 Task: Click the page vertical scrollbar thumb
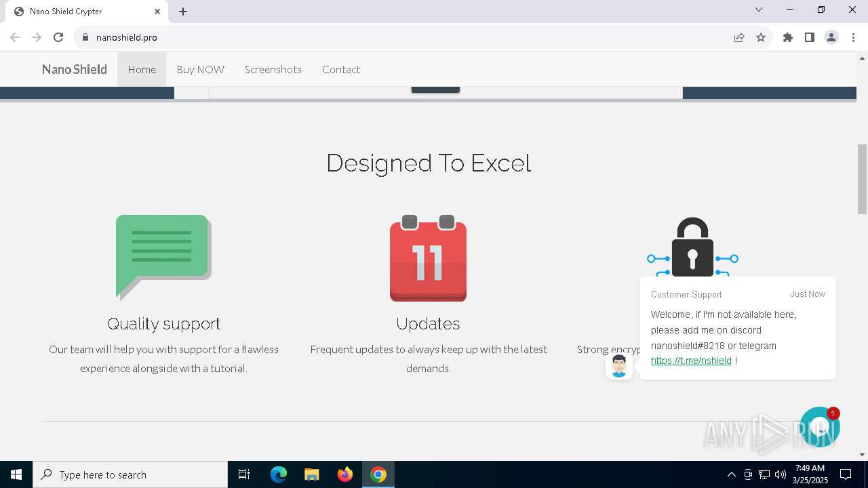pyautogui.click(x=862, y=179)
